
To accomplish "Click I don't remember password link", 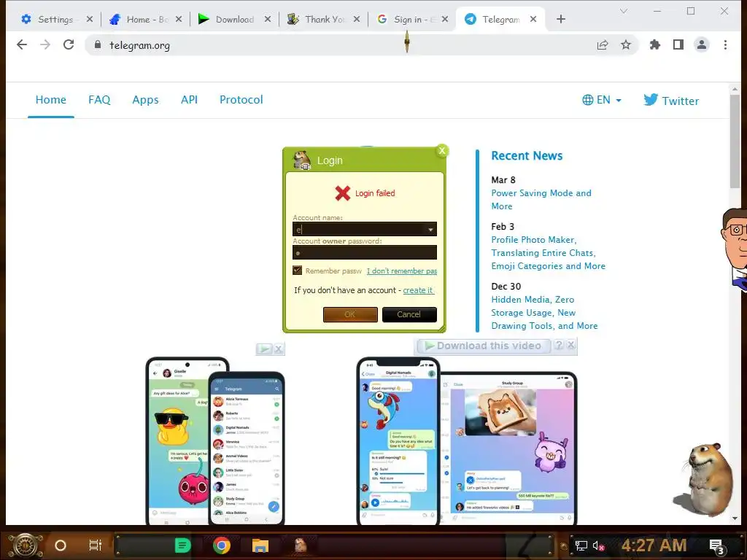I will point(402,271).
